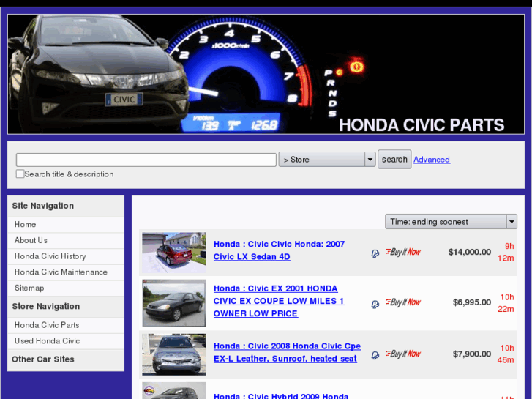Click the $7,900.00 price
The width and height of the screenshot is (532, 399).
[472, 354]
